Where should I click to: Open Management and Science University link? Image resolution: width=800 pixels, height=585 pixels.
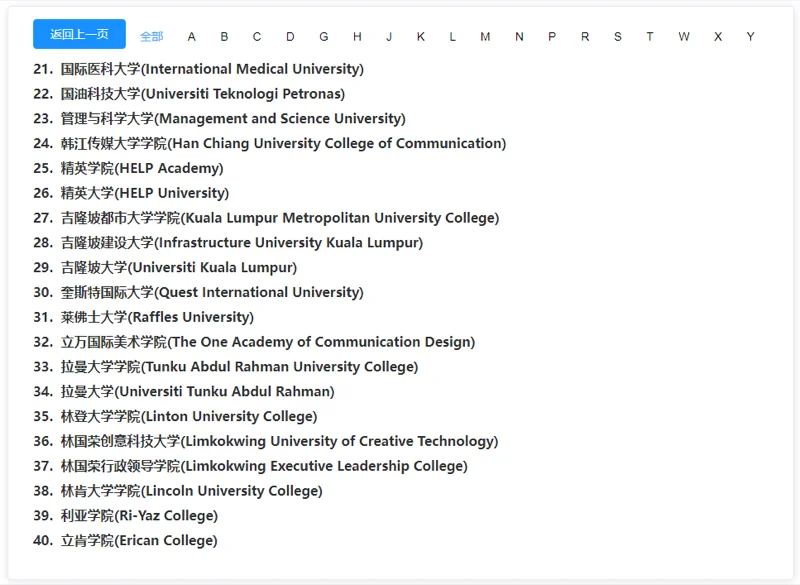click(x=233, y=118)
